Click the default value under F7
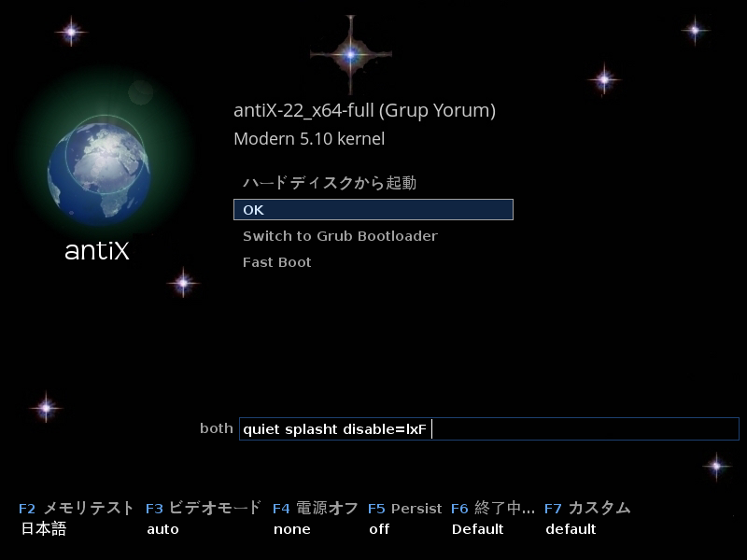Image resolution: width=747 pixels, height=560 pixels. [x=571, y=529]
